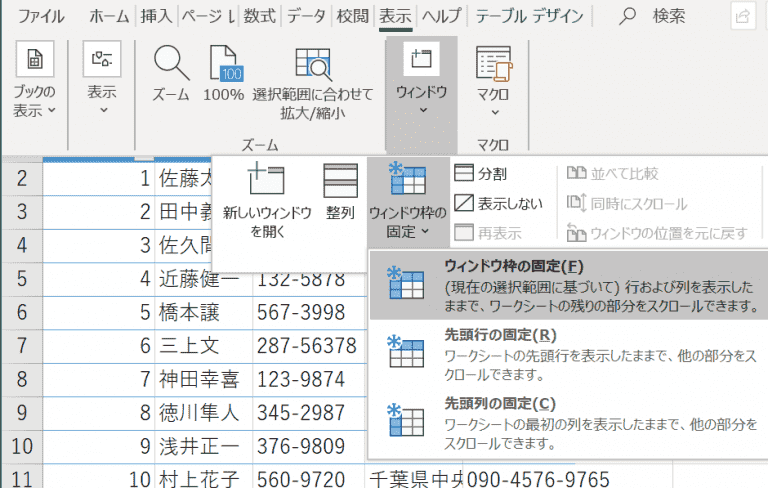Click the share icon at top right
This screenshot has width=768, height=488.
(743, 16)
